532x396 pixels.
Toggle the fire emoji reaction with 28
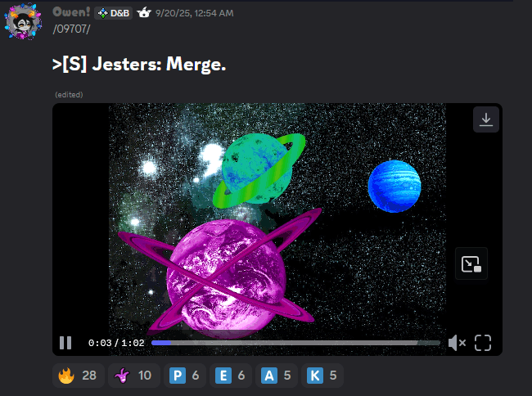pyautogui.click(x=78, y=376)
